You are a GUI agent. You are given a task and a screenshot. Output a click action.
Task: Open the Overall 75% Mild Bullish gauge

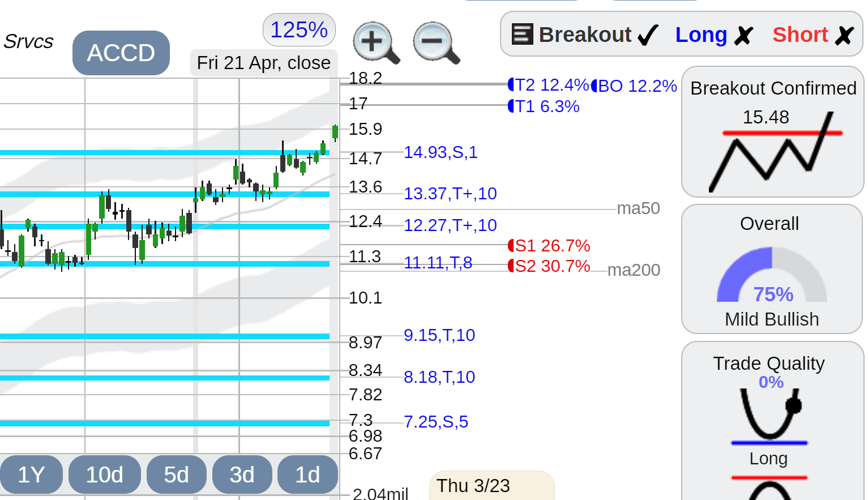(x=772, y=269)
